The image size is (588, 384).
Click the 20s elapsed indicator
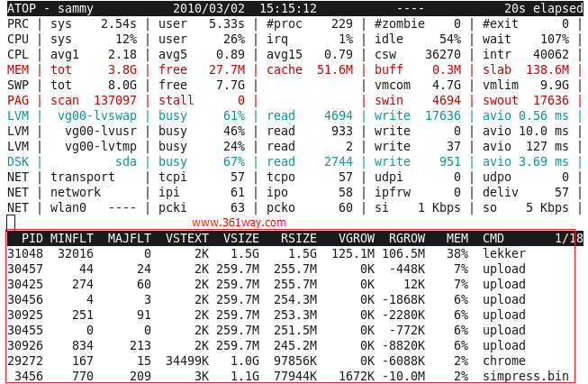point(543,8)
